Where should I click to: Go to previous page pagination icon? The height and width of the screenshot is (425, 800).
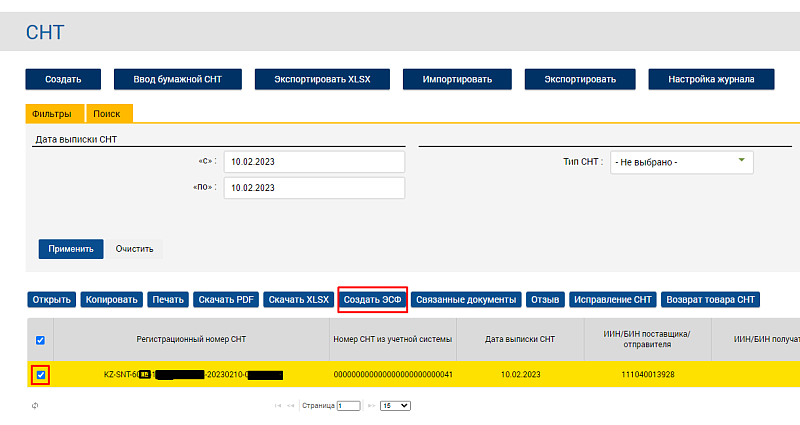click(x=289, y=406)
